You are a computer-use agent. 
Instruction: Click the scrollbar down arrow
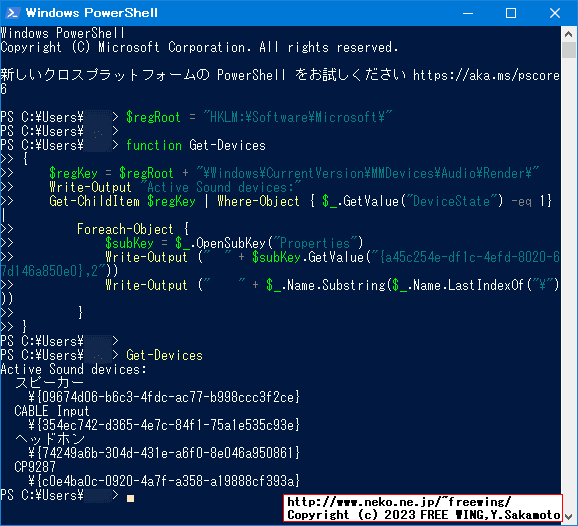click(x=568, y=517)
